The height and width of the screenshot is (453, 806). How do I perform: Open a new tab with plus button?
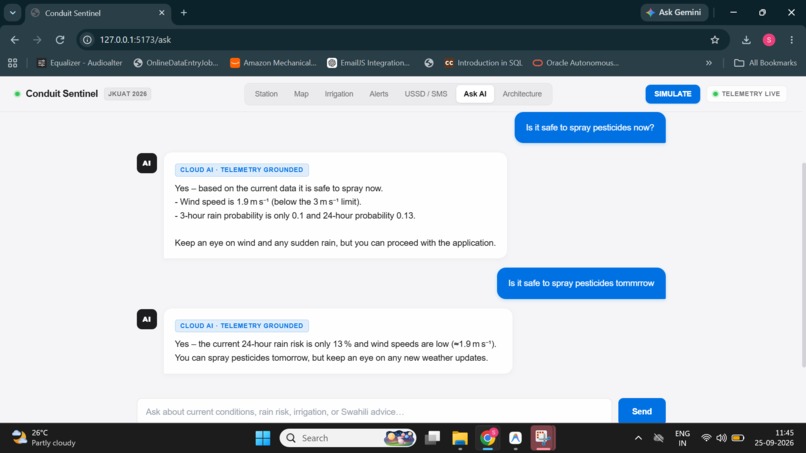pyautogui.click(x=184, y=13)
